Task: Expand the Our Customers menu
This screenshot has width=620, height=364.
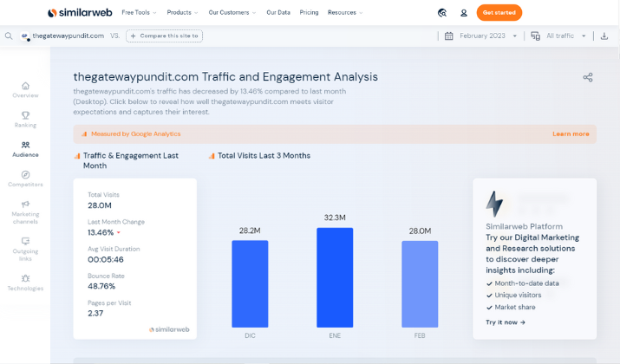Action: pos(232,13)
